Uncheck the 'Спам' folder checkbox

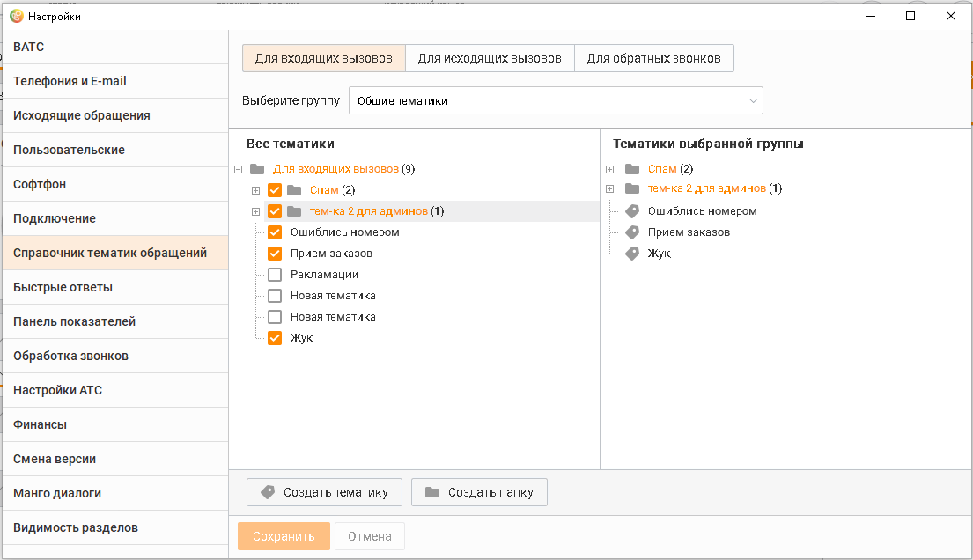[x=275, y=190]
